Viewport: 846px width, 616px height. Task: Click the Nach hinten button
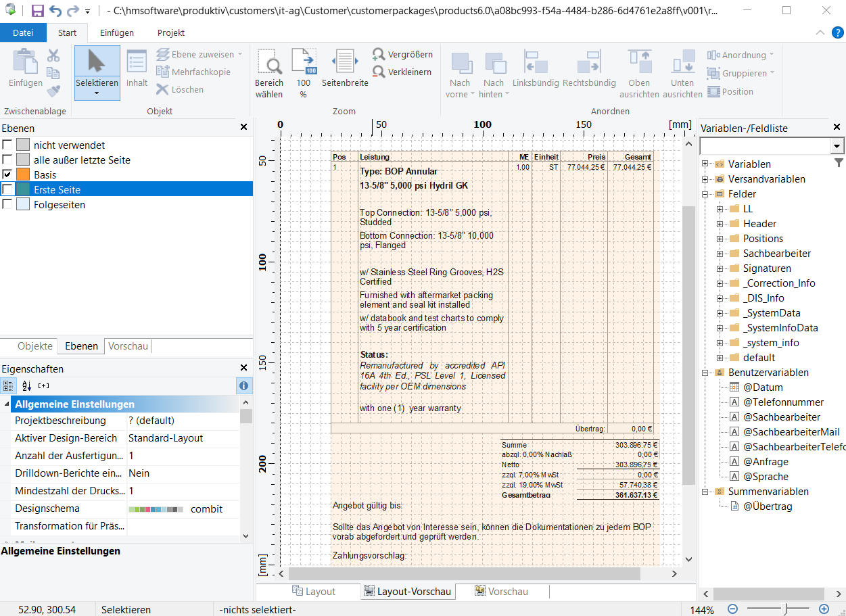494,73
